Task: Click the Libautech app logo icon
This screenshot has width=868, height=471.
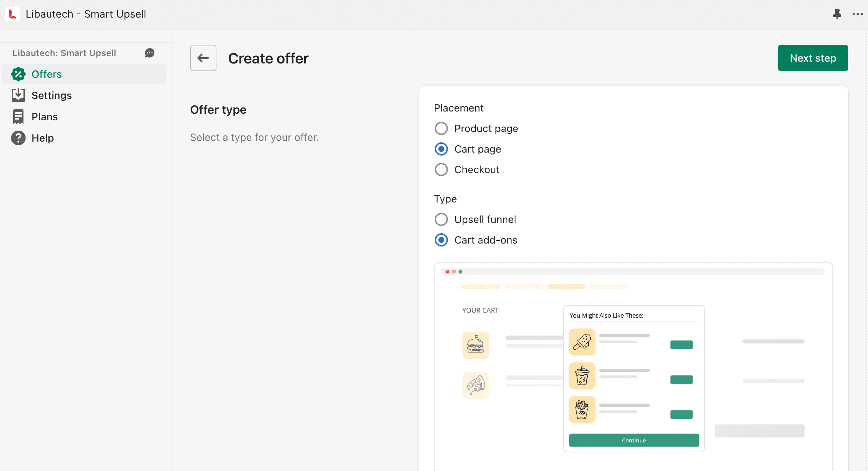Action: (x=12, y=14)
